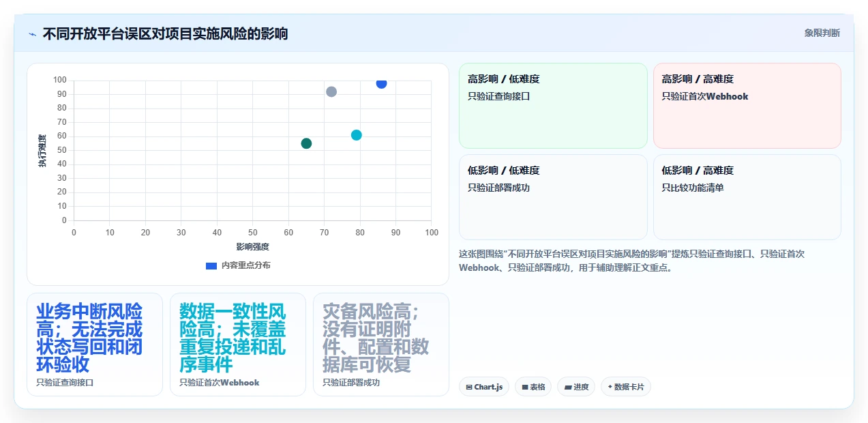This screenshot has height=423, width=868.
Task: Click 只验证部署成功 in the quadrant card
Action: point(498,188)
